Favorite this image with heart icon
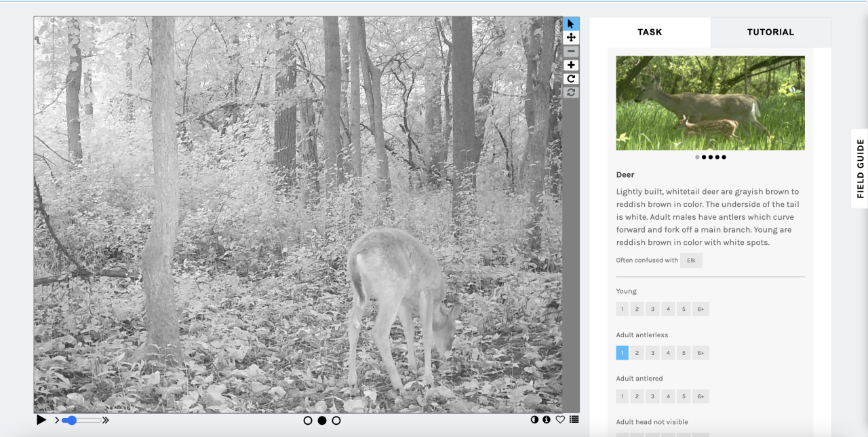The image size is (868, 437). (560, 420)
